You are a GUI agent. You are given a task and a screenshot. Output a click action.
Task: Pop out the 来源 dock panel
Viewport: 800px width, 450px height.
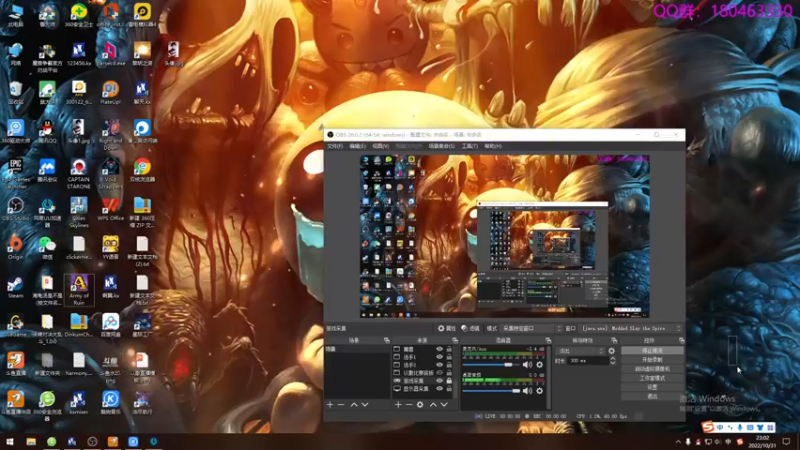pos(455,340)
